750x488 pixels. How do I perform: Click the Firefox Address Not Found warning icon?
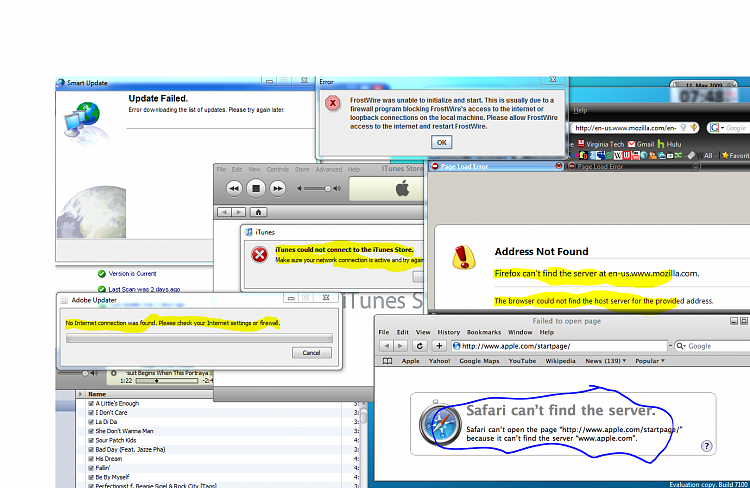pyautogui.click(x=463, y=257)
